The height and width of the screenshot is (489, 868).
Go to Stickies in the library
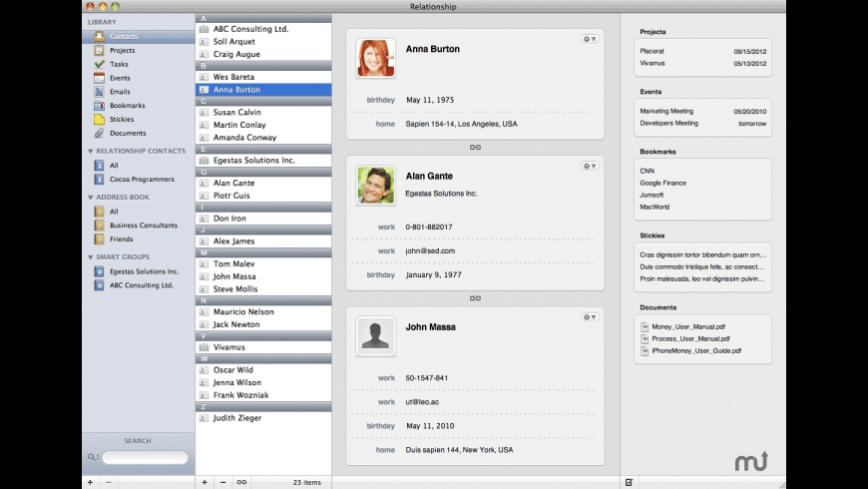pos(121,119)
